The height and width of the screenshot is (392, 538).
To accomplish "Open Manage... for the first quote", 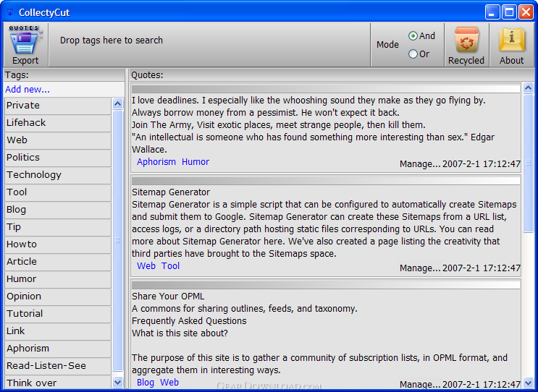I will 419,164.
